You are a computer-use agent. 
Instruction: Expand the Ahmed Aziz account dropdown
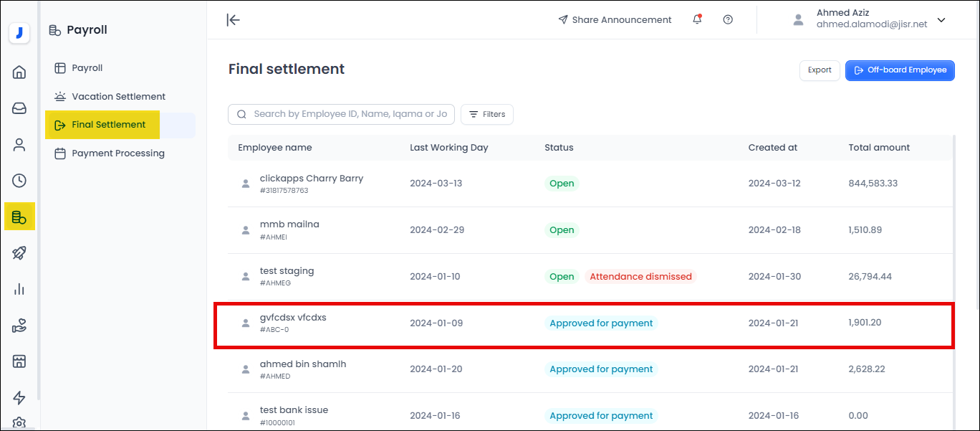tap(941, 20)
